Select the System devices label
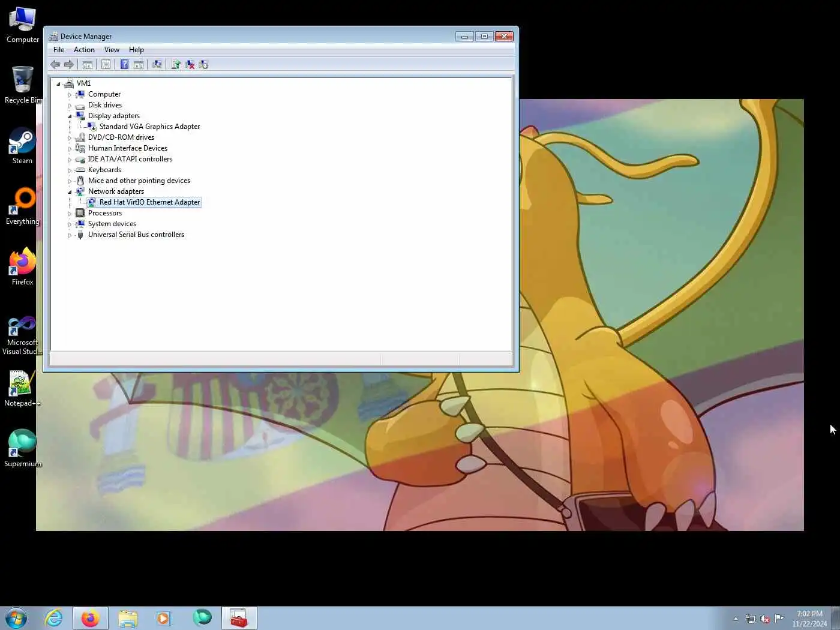840x630 pixels. [x=112, y=224]
